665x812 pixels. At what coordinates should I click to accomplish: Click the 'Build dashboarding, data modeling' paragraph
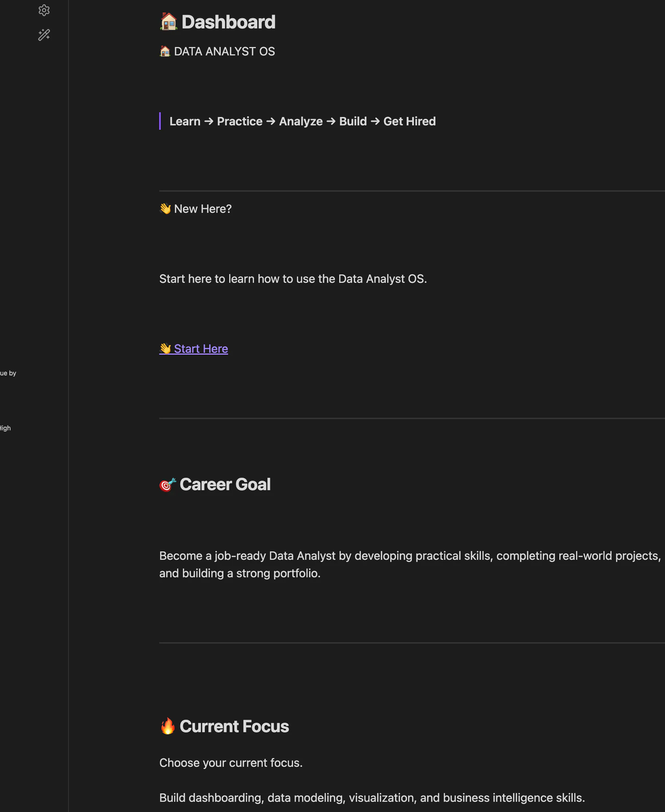(x=372, y=798)
